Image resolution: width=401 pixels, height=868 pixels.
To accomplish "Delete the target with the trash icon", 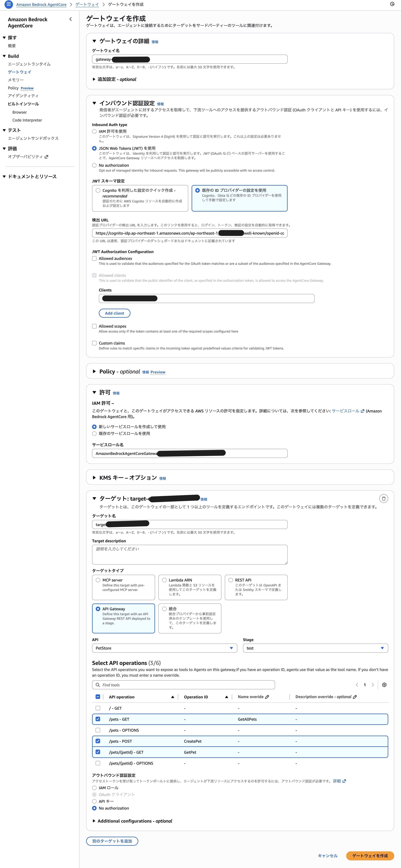I will coord(383,498).
